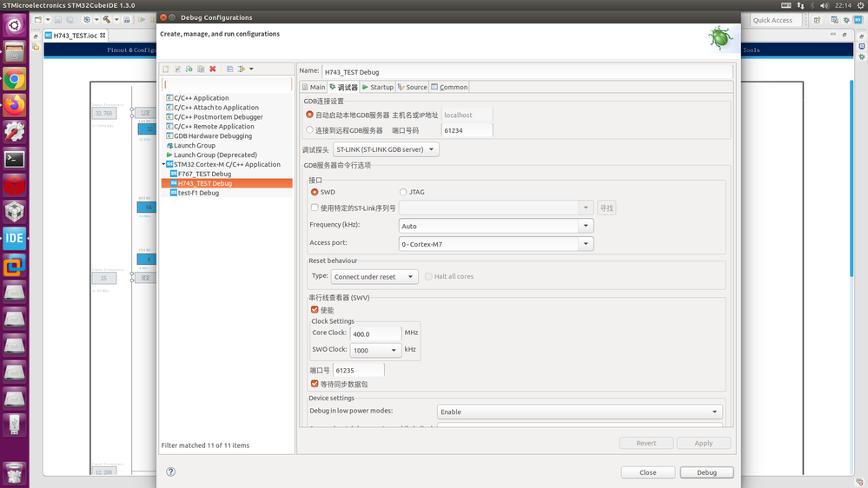Open Files manager from the dock

[x=15, y=52]
